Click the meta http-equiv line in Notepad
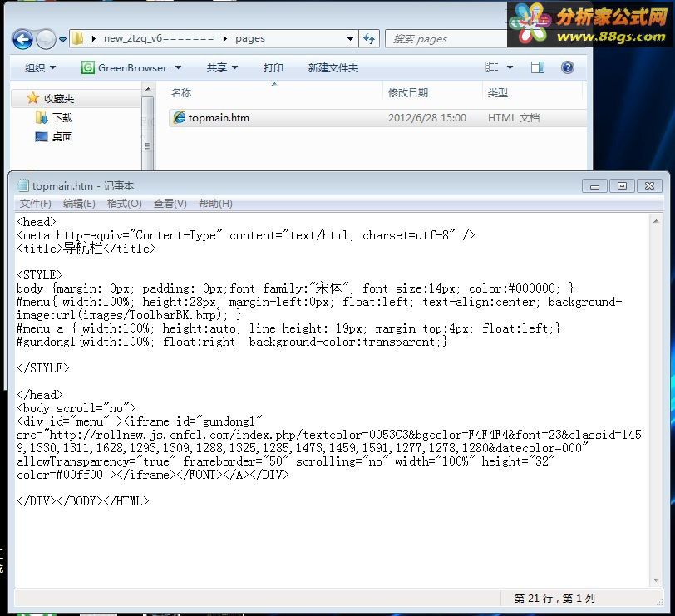This screenshot has height=616, width=675. (x=246, y=235)
